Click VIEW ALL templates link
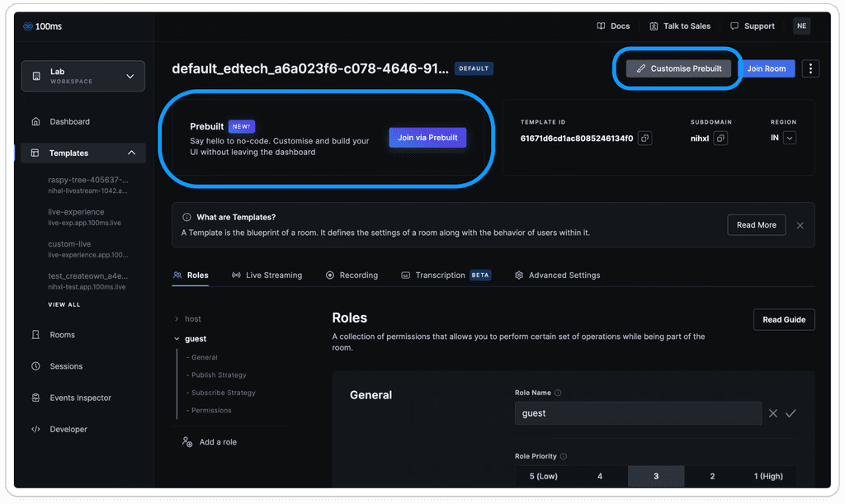The height and width of the screenshot is (504, 845). [x=64, y=304]
